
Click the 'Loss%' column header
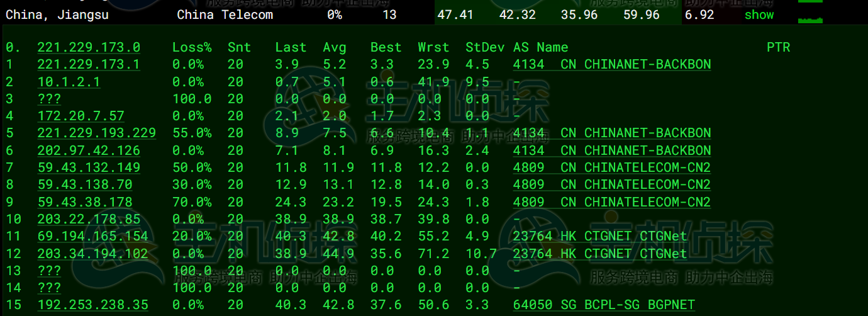(192, 47)
